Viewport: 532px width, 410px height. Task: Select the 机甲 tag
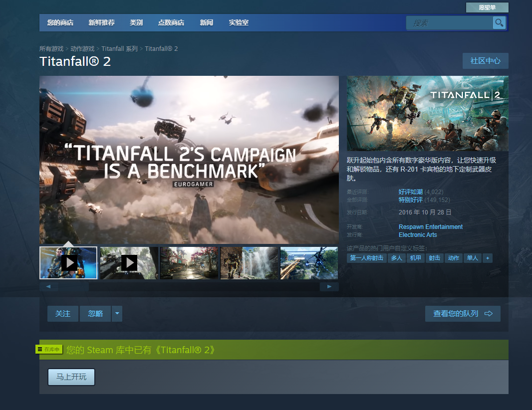[415, 258]
